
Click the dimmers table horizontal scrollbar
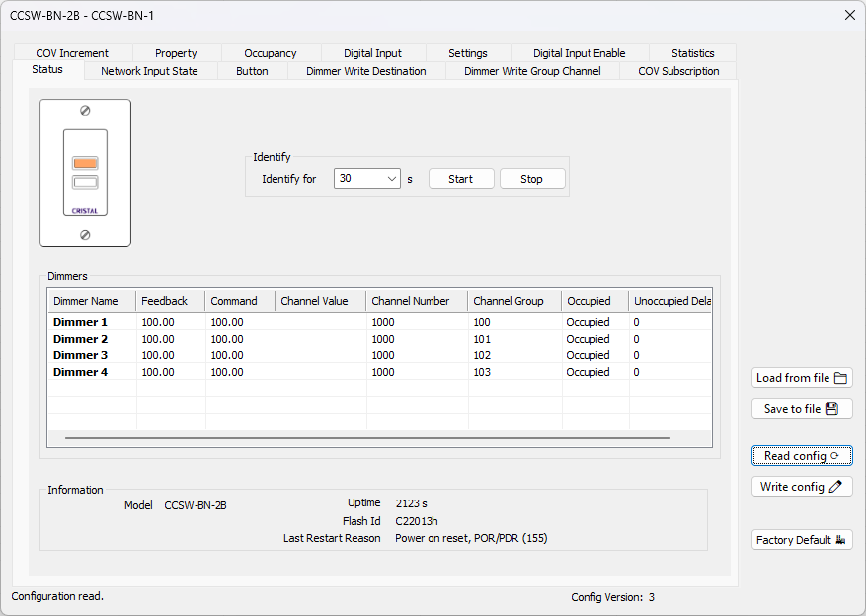(x=368, y=438)
